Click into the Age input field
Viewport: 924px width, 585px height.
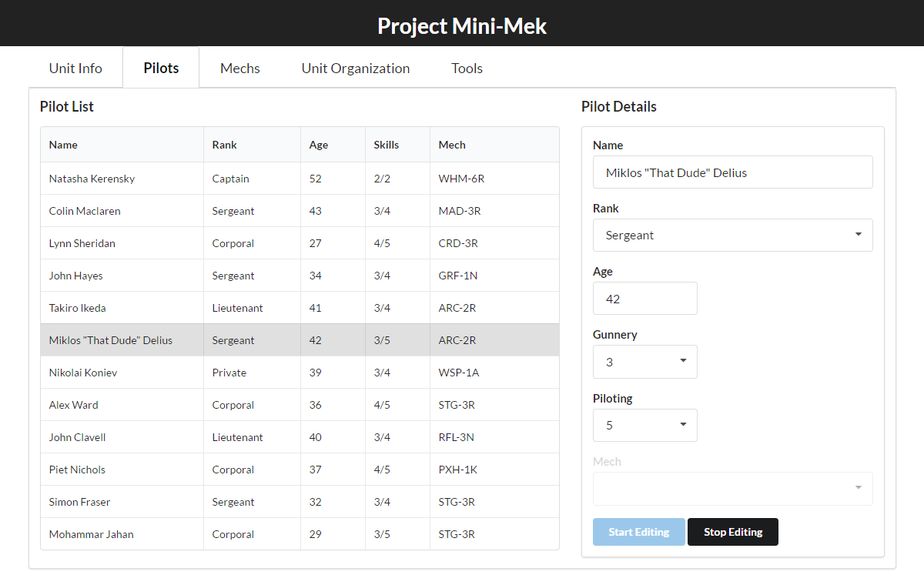pos(645,299)
